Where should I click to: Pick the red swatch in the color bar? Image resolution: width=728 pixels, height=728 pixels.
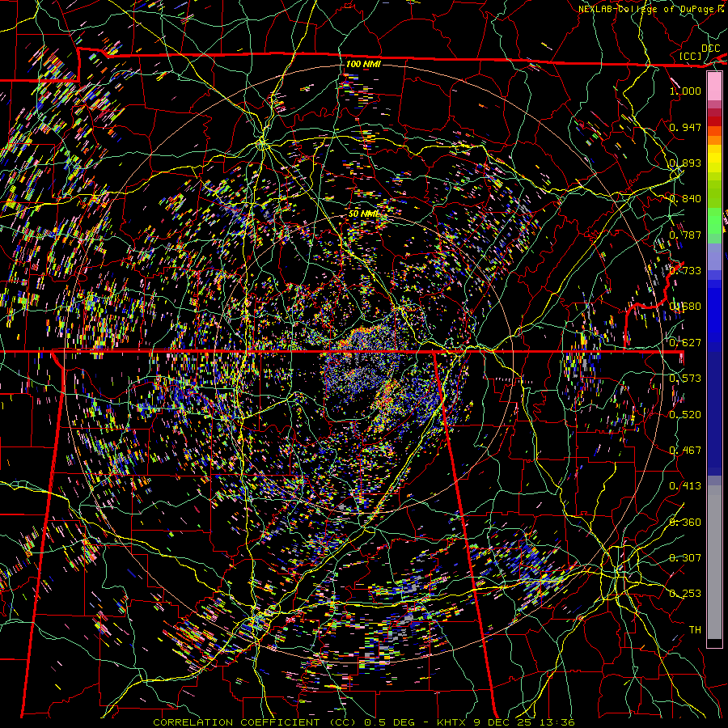(x=714, y=121)
